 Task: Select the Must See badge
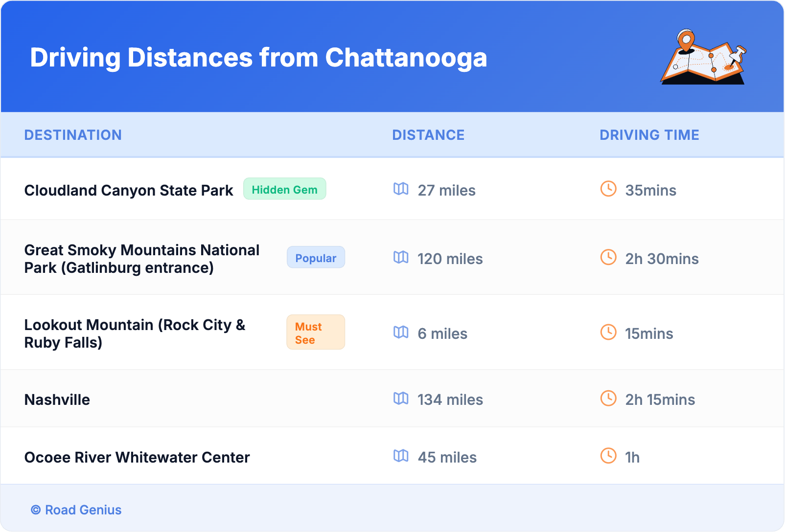click(316, 332)
